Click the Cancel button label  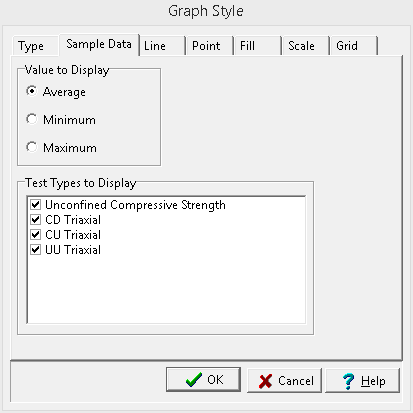296,381
